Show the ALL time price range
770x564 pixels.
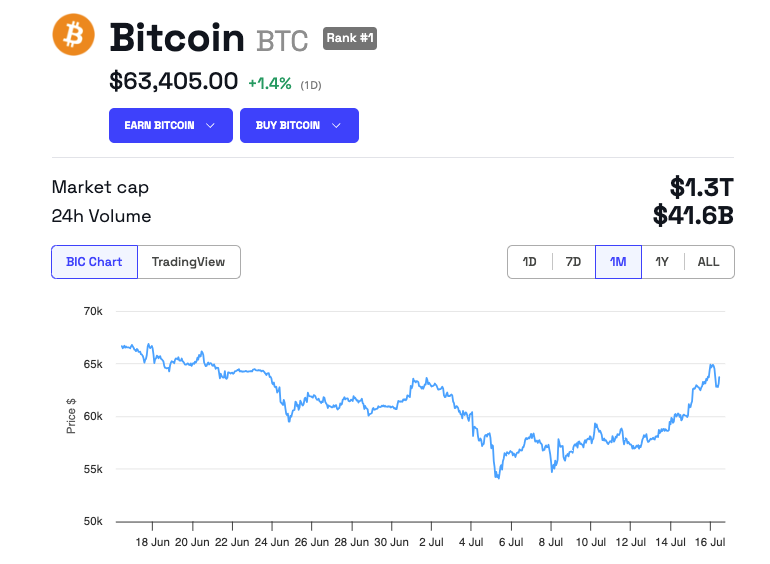(708, 262)
